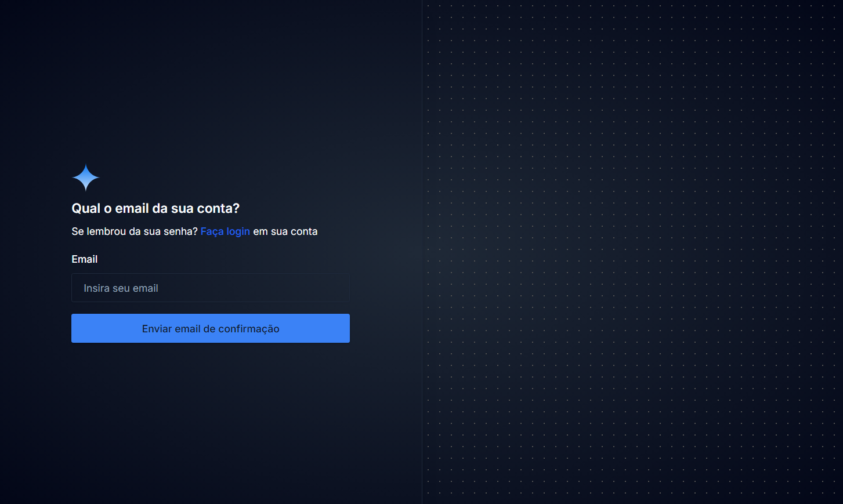
Task: Click the text 'Se lembrou da sua senha?'
Action: click(135, 231)
